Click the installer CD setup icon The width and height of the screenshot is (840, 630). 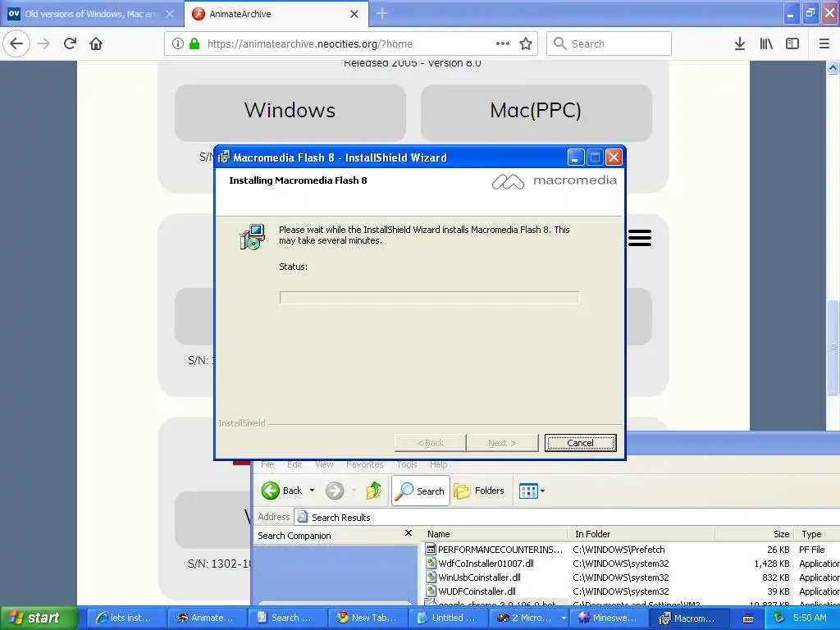coord(252,237)
